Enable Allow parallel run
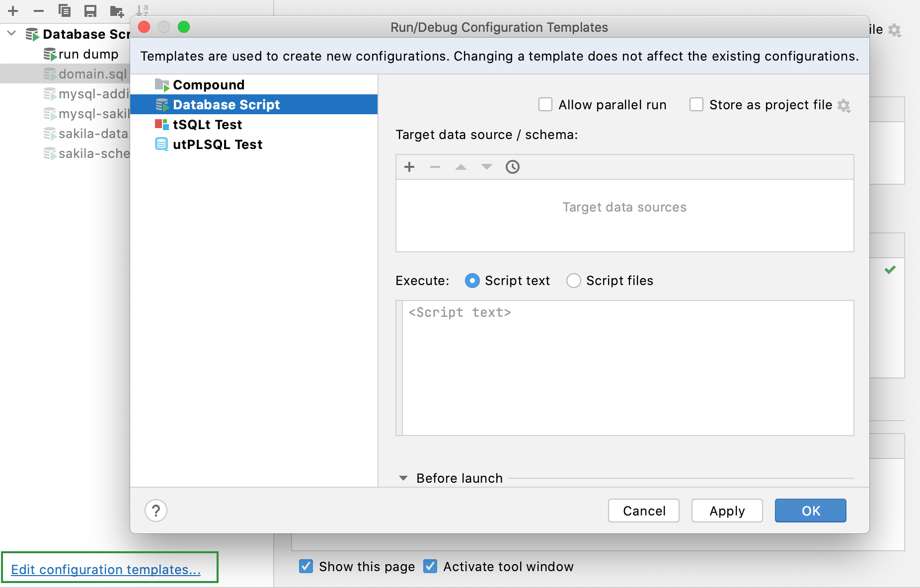The image size is (920, 588). 546,104
